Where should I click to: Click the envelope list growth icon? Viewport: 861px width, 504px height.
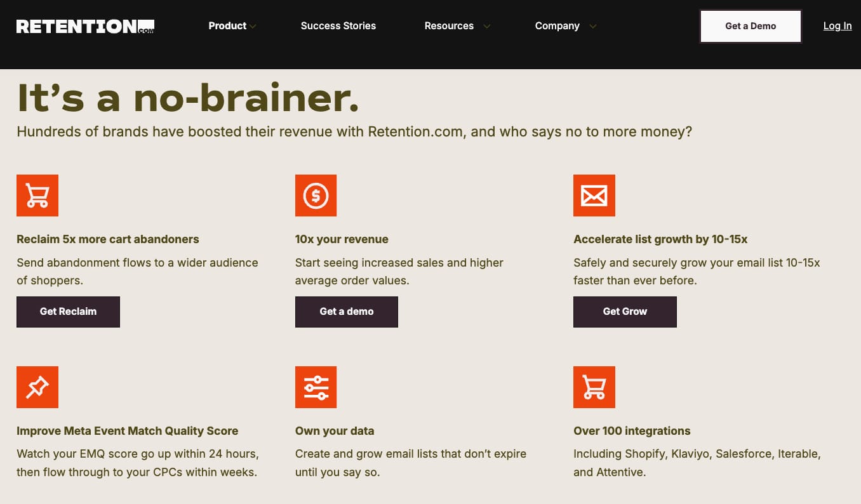click(x=594, y=196)
